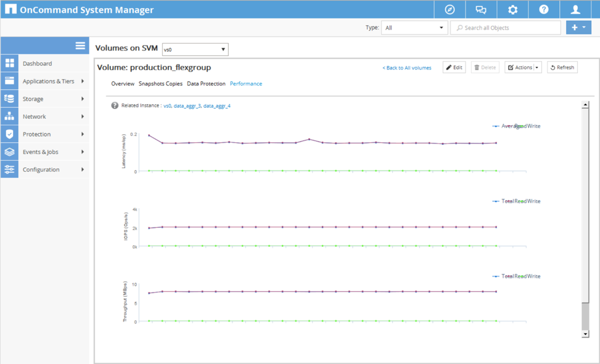Open the Actions dropdown arrow

click(x=537, y=67)
